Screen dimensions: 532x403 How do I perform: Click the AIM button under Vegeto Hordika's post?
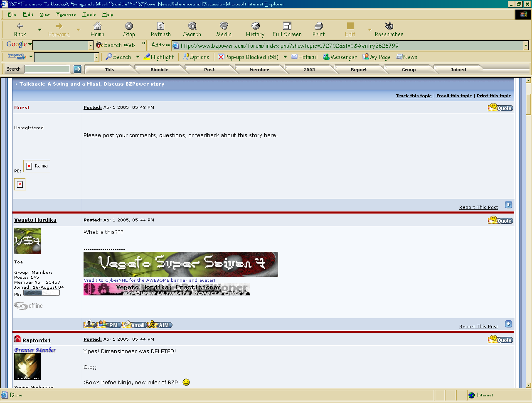160,324
